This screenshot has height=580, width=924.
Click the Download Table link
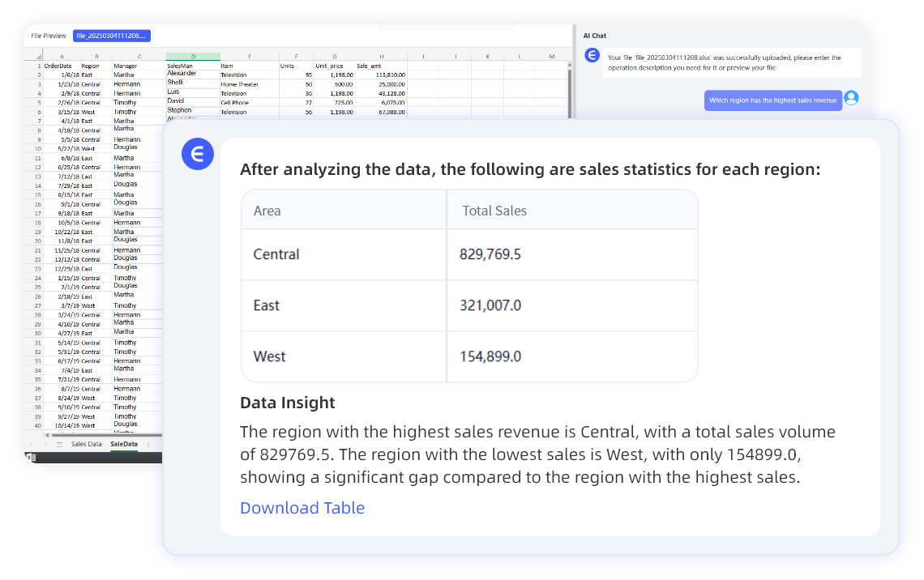click(302, 508)
